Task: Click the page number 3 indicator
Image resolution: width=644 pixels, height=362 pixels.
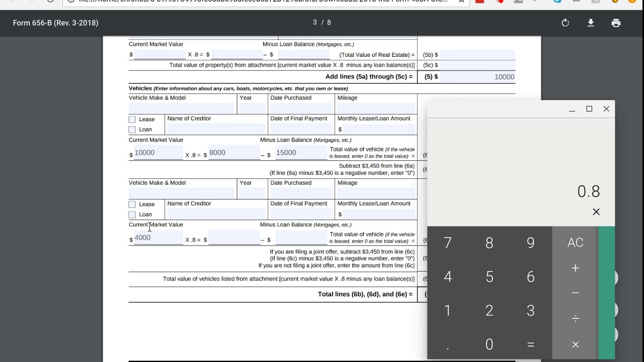Action: [x=315, y=22]
